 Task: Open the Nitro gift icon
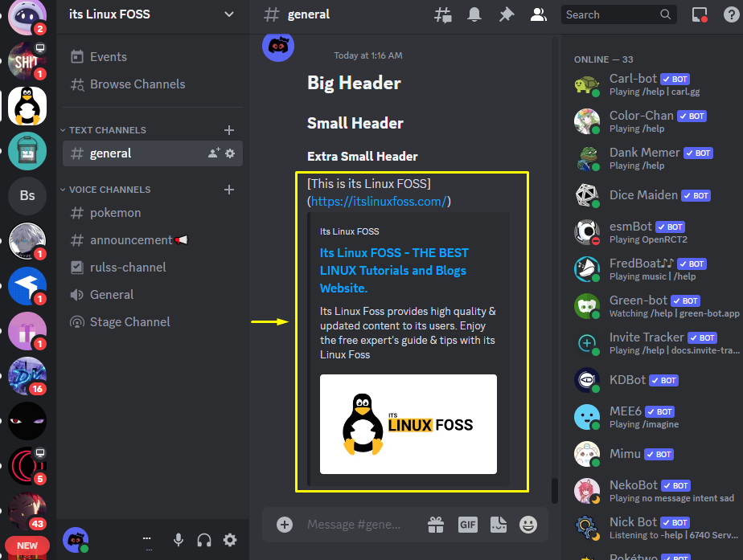[436, 525]
